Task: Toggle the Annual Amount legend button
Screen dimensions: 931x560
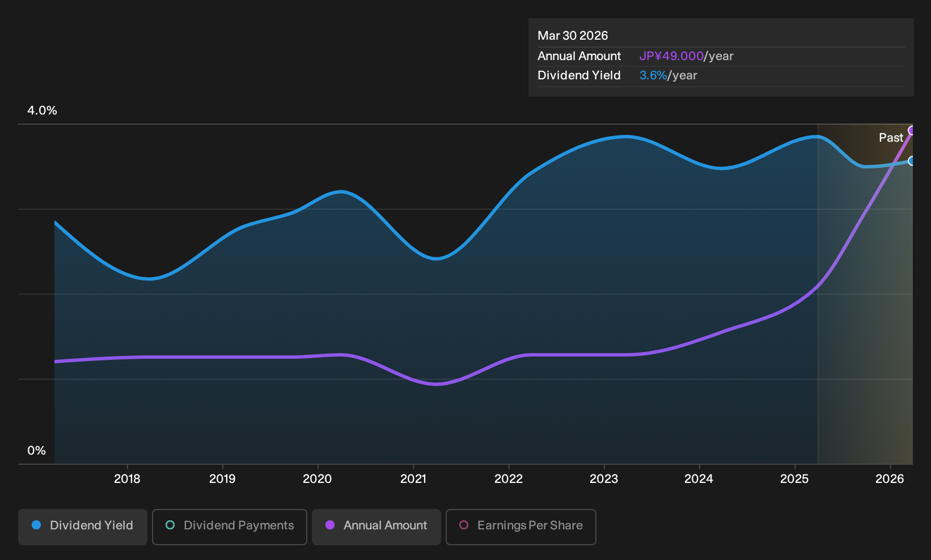Action: point(376,527)
